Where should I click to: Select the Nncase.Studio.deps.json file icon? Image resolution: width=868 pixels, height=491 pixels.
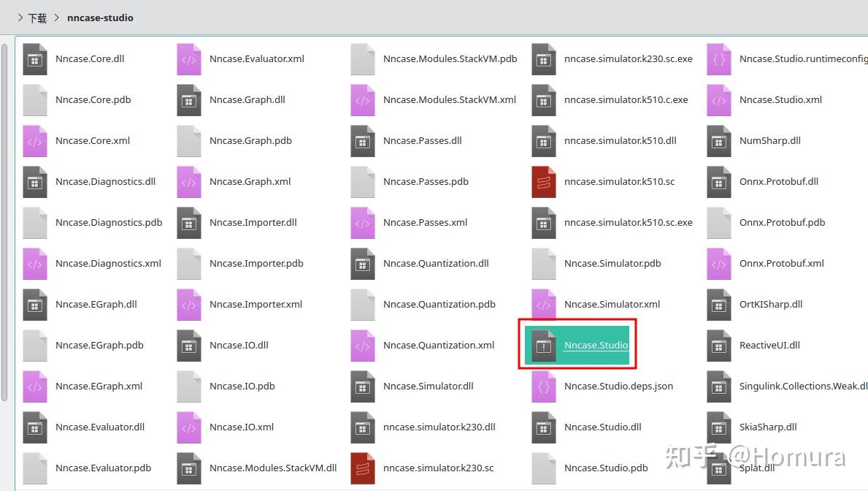[x=544, y=386]
